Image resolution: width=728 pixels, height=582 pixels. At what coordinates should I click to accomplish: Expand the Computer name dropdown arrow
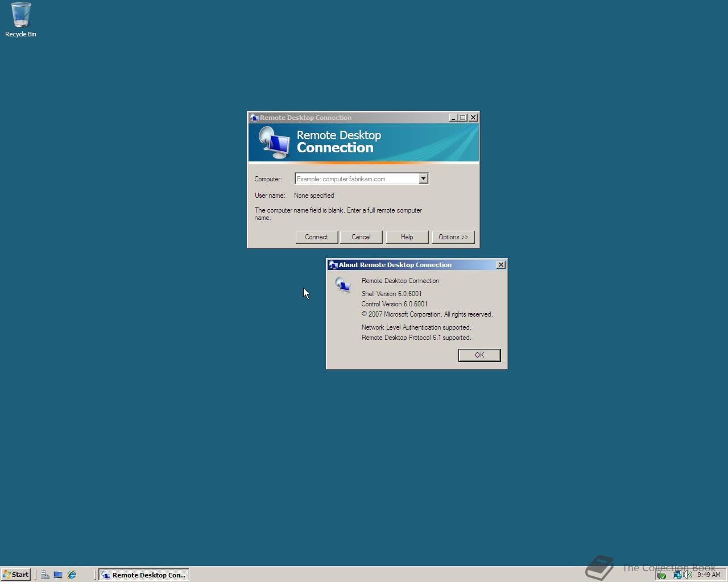pyautogui.click(x=423, y=178)
